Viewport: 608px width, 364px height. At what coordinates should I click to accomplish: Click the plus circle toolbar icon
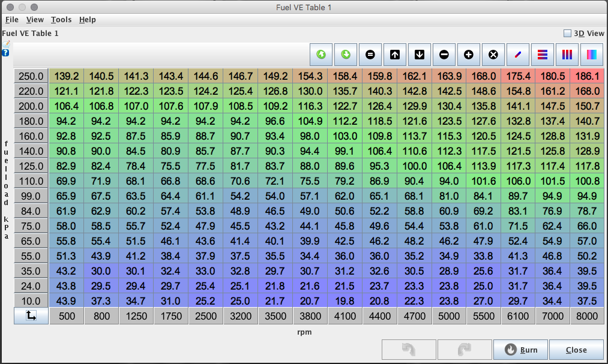(469, 55)
